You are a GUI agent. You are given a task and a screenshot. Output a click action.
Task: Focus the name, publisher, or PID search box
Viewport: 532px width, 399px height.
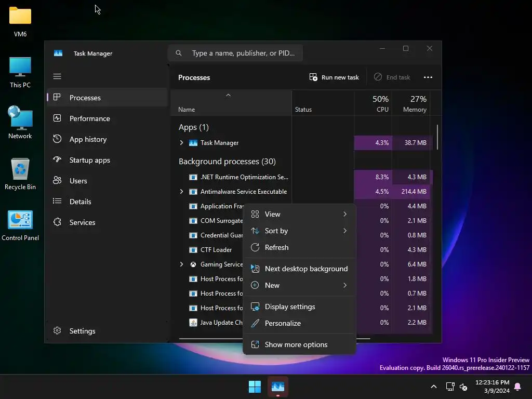pyautogui.click(x=235, y=53)
